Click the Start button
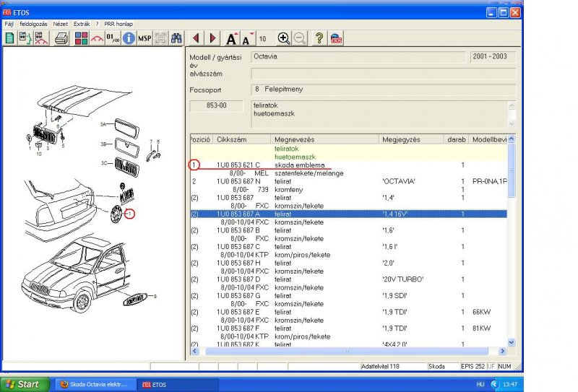 (25, 384)
